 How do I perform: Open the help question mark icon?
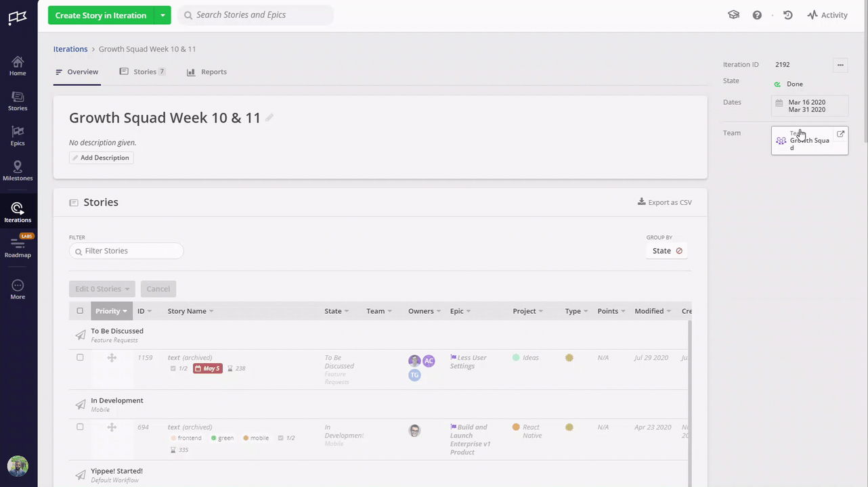pos(757,15)
